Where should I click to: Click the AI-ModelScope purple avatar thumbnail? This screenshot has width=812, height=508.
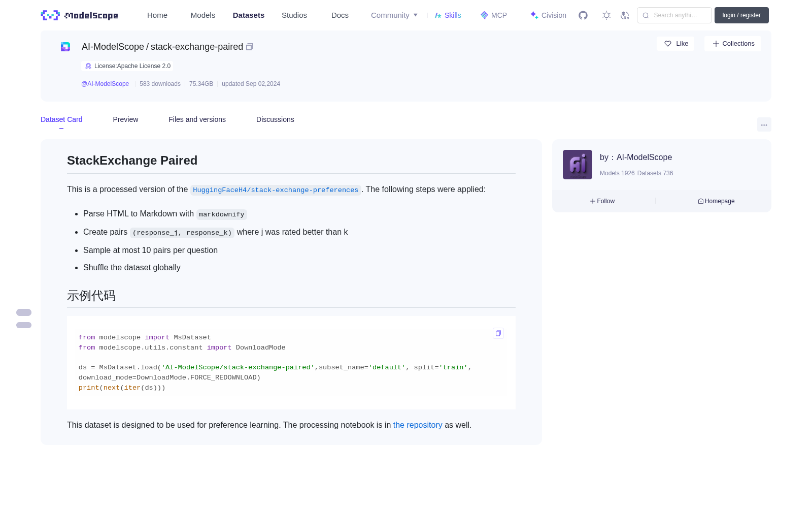(578, 165)
